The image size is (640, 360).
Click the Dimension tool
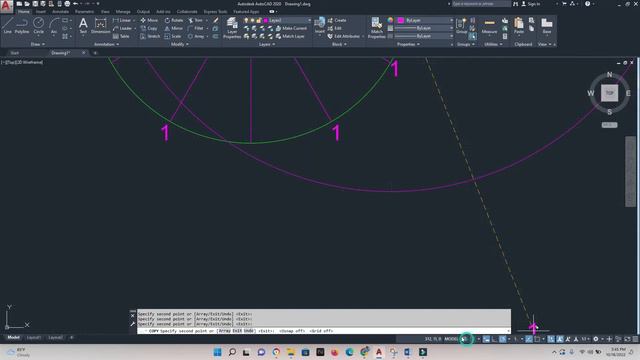click(100, 25)
